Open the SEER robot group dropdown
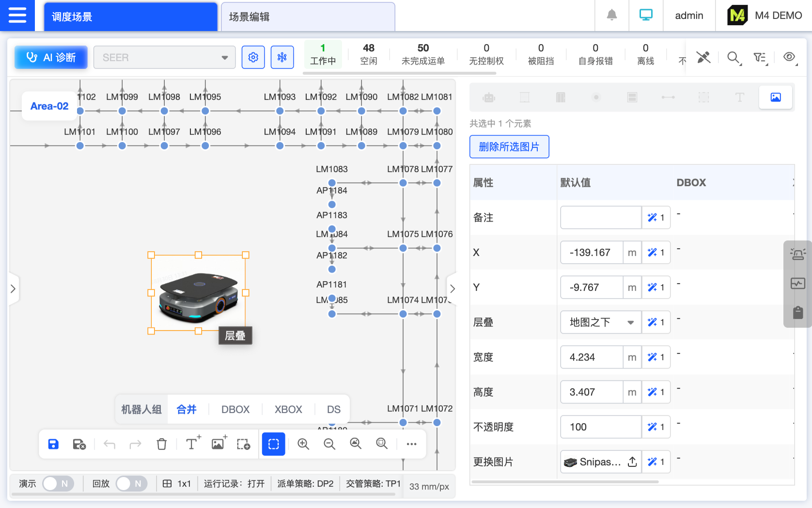 click(x=164, y=57)
